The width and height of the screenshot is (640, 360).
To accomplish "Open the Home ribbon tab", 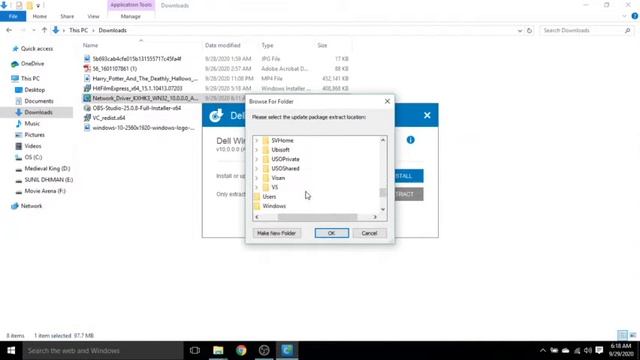I will [x=40, y=16].
